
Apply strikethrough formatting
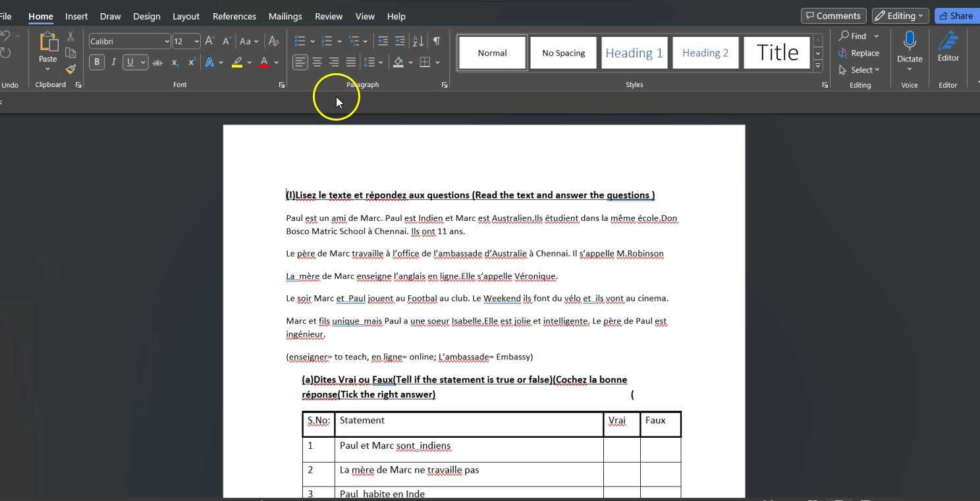tap(157, 63)
